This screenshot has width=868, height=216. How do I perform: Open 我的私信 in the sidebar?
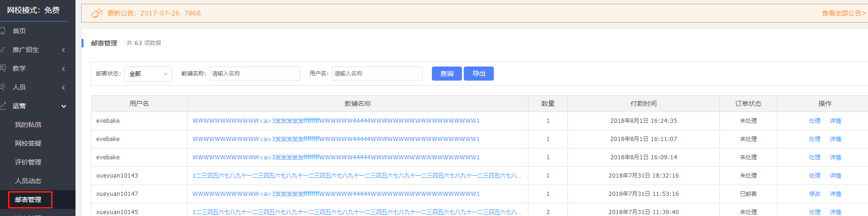28,125
